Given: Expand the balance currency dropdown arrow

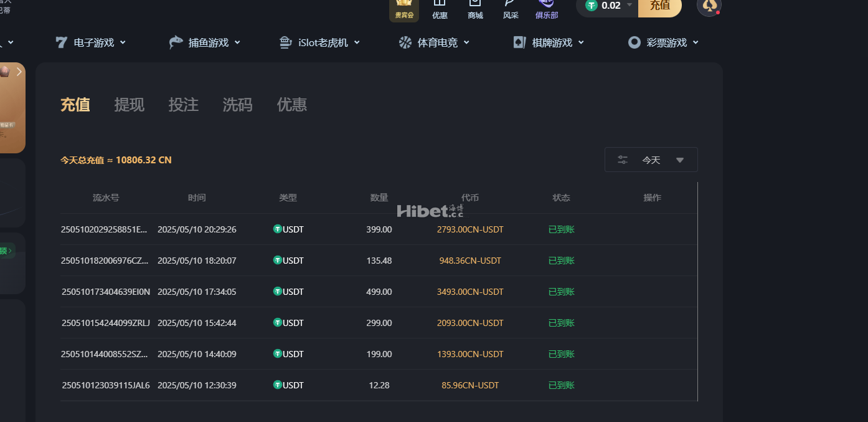Looking at the screenshot, I should click(630, 5).
